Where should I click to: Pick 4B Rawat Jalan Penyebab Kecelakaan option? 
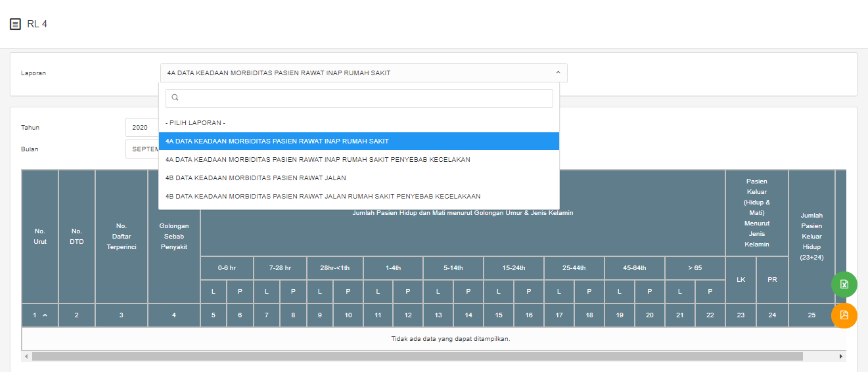click(x=323, y=196)
